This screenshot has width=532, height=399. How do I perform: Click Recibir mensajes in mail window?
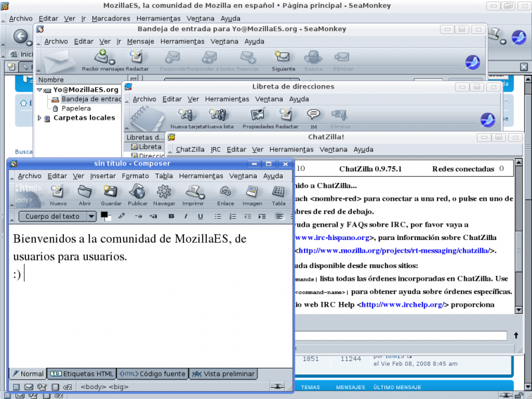click(x=103, y=61)
